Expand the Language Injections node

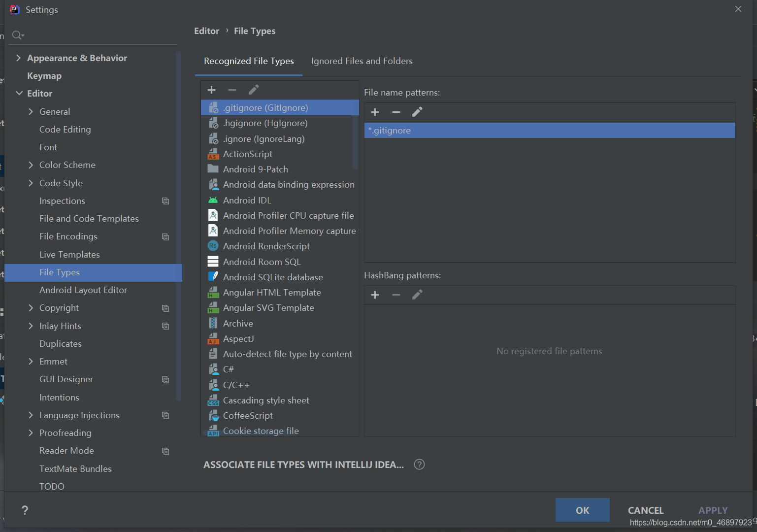[31, 415]
